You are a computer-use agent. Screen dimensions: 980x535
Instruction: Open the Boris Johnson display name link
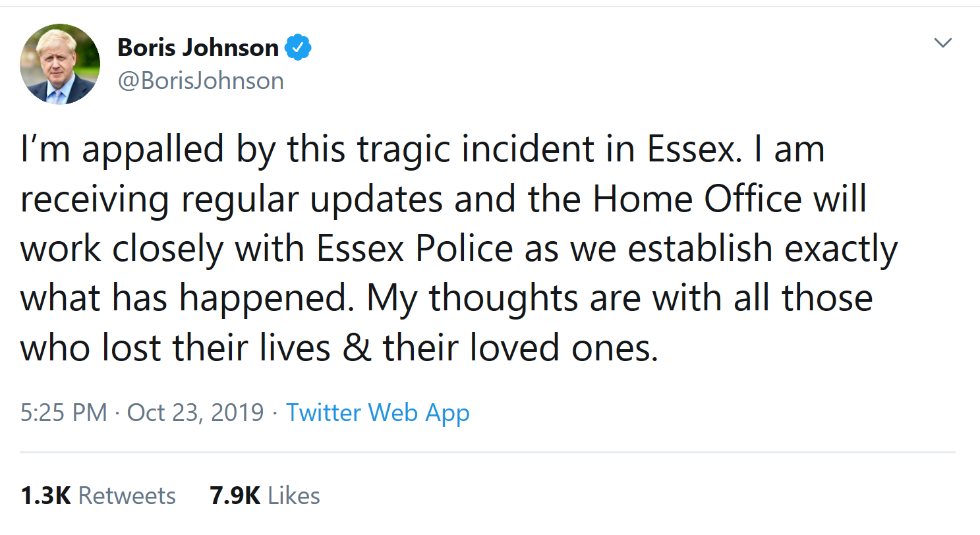pos(198,47)
